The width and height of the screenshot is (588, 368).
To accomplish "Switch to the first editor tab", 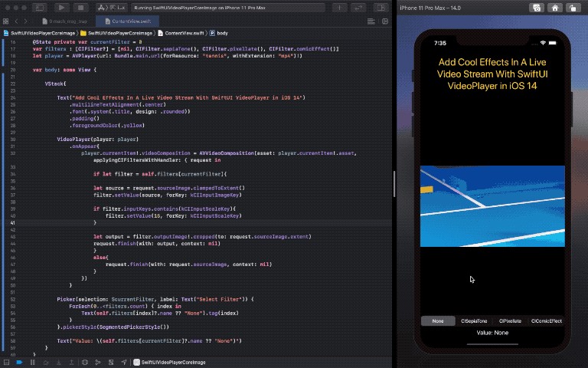I will pos(64,21).
